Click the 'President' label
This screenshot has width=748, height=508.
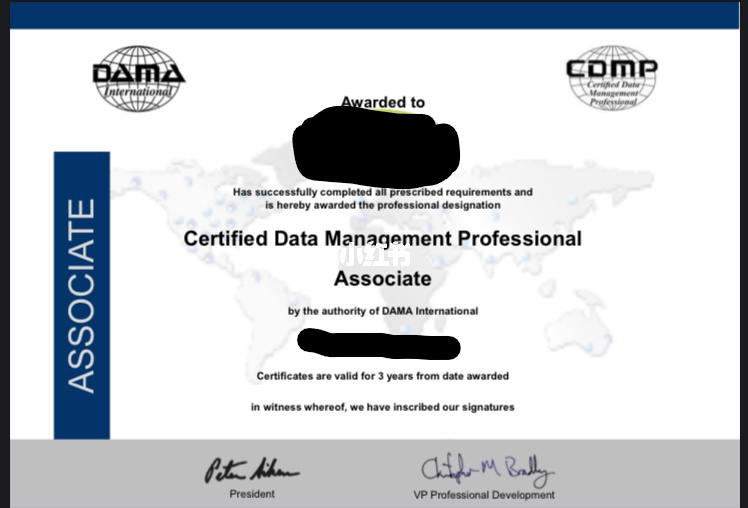tap(252, 494)
